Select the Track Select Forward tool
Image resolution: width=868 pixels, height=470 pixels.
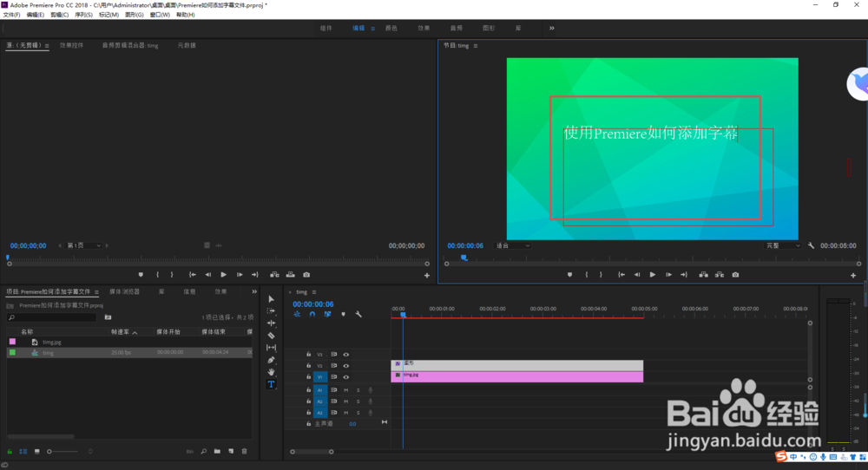tap(271, 311)
